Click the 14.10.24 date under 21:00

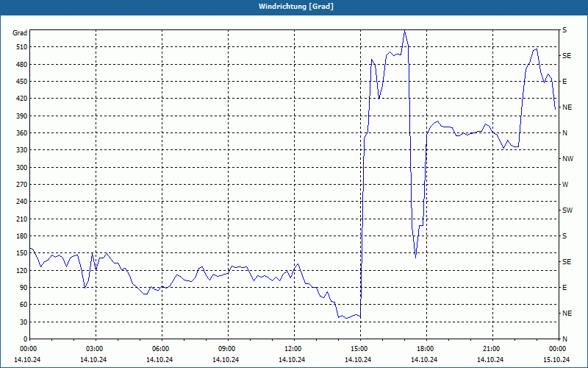pyautogui.click(x=490, y=360)
